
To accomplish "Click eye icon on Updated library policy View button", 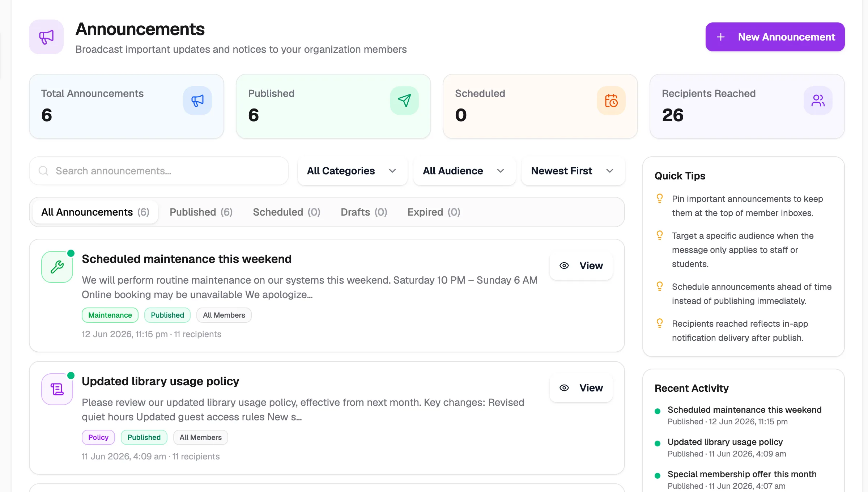I will (x=564, y=388).
